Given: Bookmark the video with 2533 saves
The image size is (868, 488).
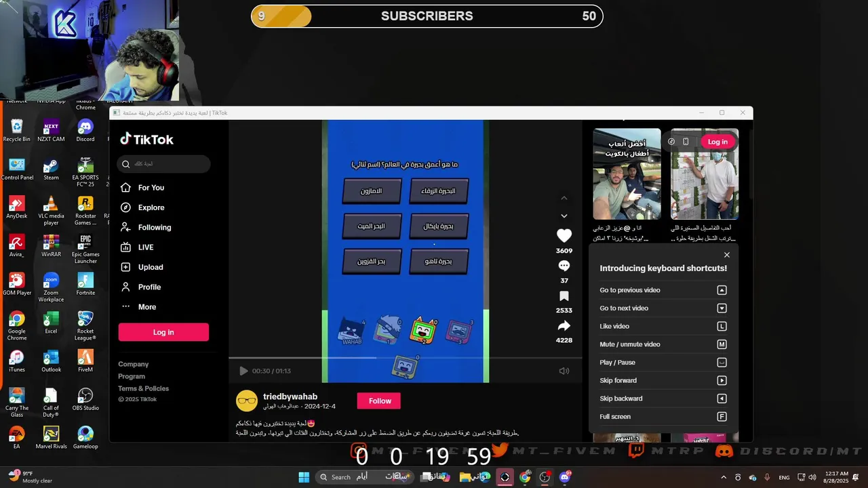Looking at the screenshot, I should click(x=564, y=296).
